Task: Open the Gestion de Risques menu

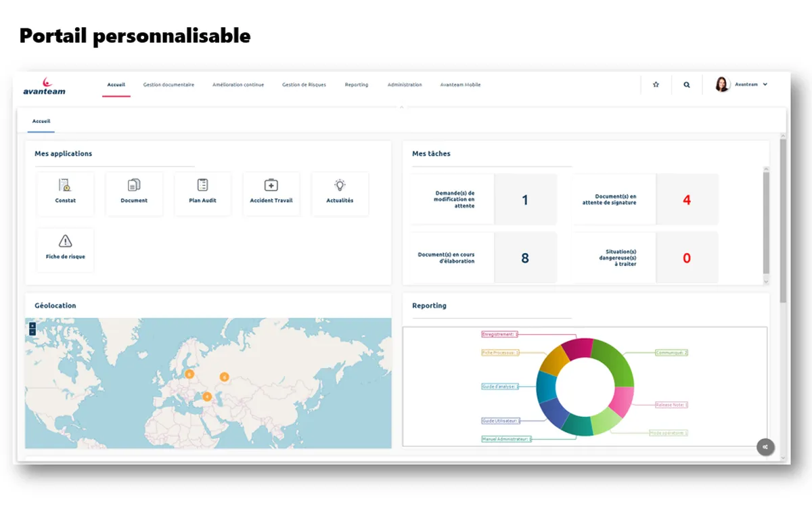Action: [x=304, y=85]
